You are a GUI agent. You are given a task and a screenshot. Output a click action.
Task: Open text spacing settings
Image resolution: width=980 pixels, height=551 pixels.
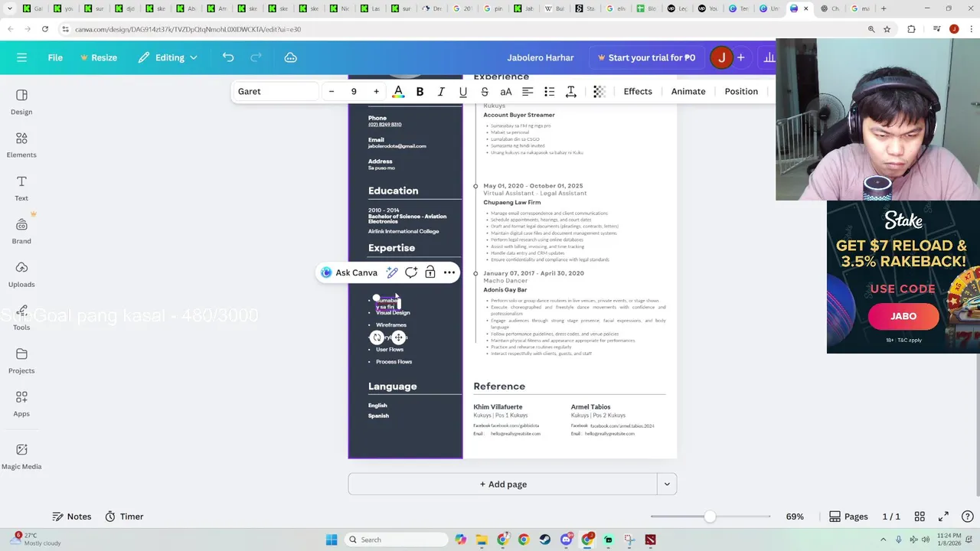click(570, 91)
